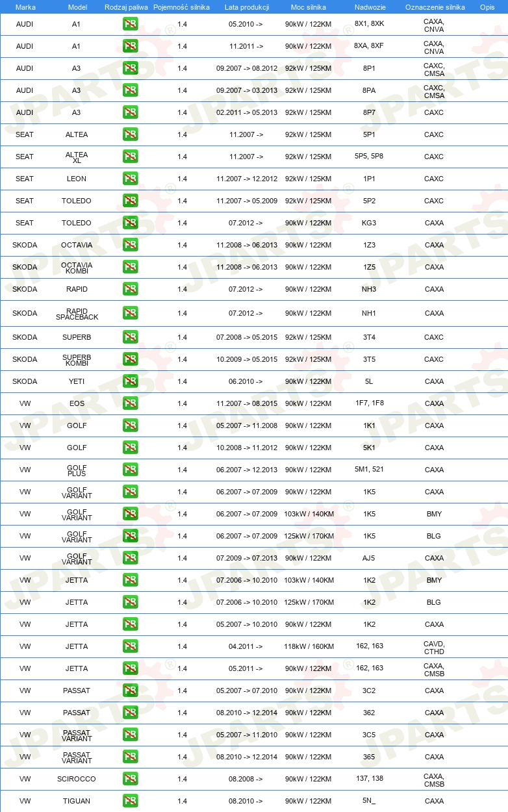Select the 1Z5 body code cell
This screenshot has height=812, width=508.
click(x=369, y=267)
